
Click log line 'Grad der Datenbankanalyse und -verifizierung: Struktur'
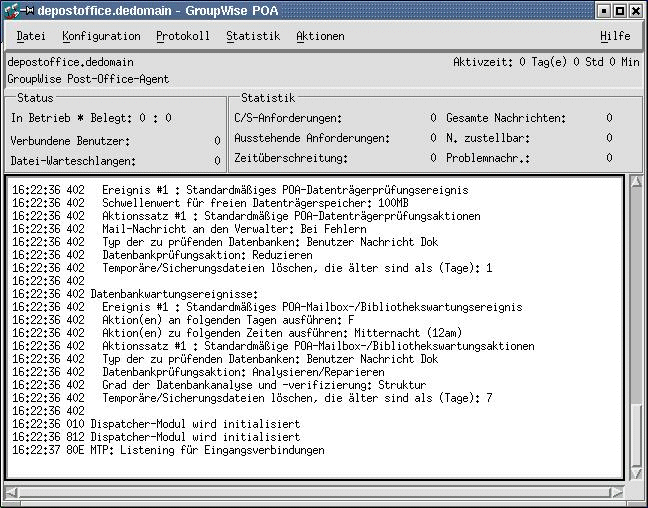tap(219, 385)
